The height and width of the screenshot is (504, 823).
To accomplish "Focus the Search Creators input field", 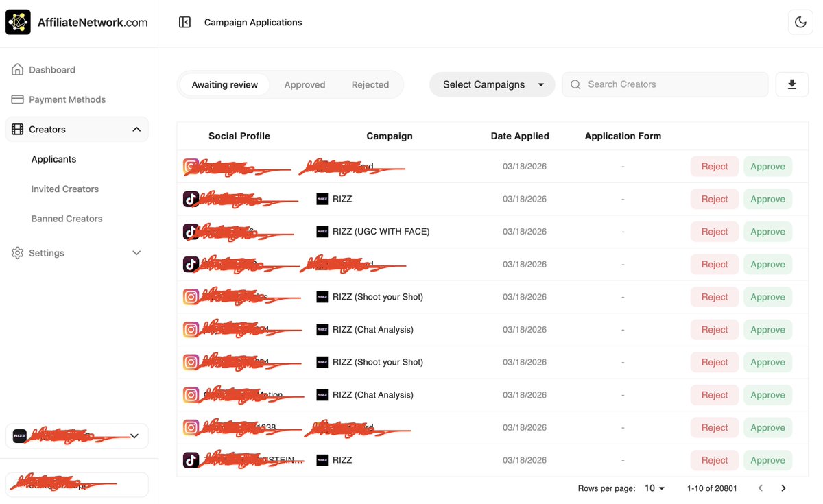I will click(665, 84).
